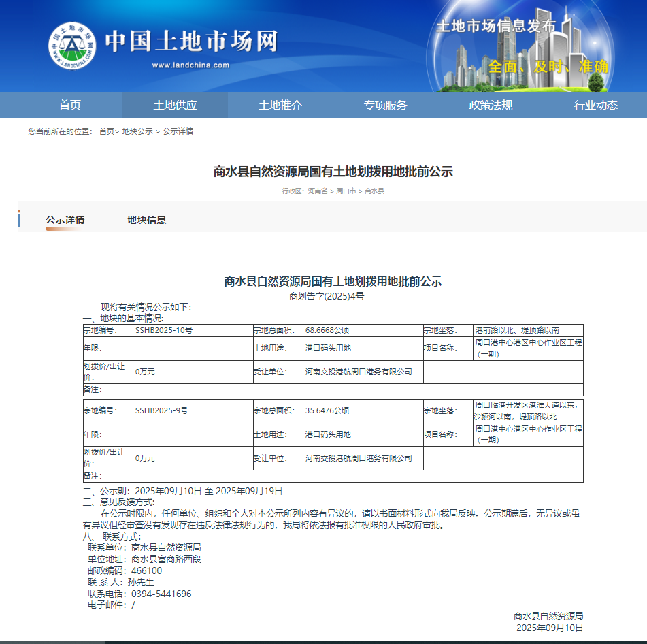Click the 地块公示 breadcrumb link
647x644 pixels.
pyautogui.click(x=137, y=131)
